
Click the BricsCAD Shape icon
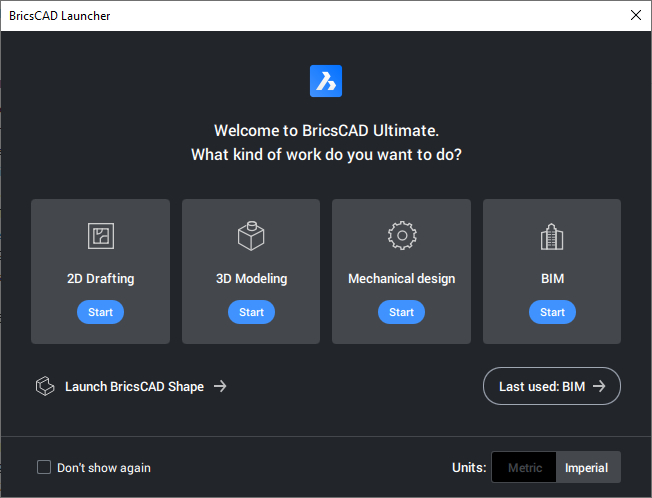pyautogui.click(x=45, y=386)
